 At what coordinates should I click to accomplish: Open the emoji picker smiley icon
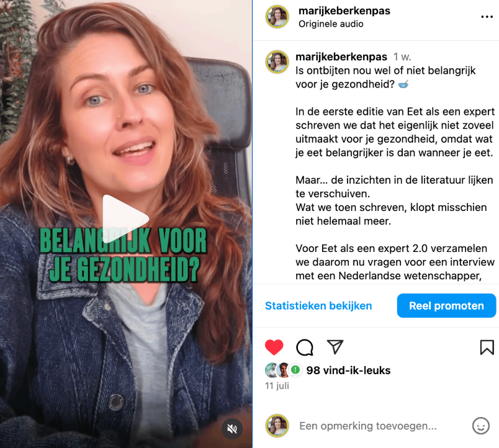click(481, 426)
